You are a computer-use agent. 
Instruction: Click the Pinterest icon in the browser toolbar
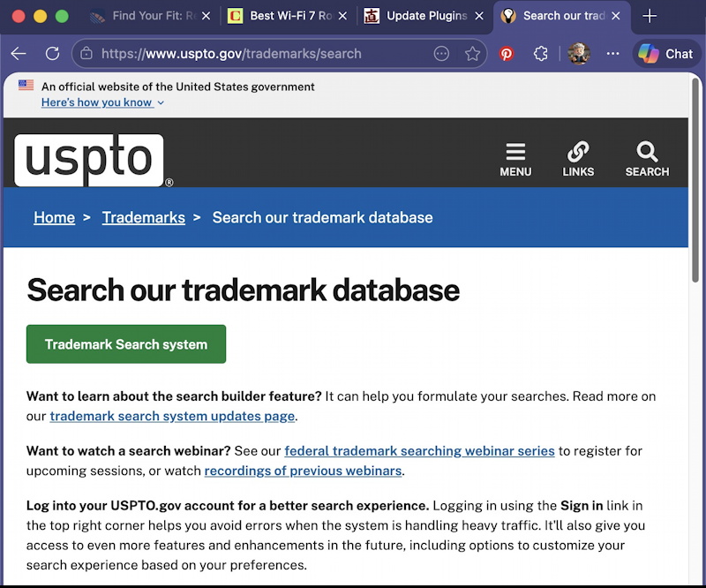click(x=507, y=54)
